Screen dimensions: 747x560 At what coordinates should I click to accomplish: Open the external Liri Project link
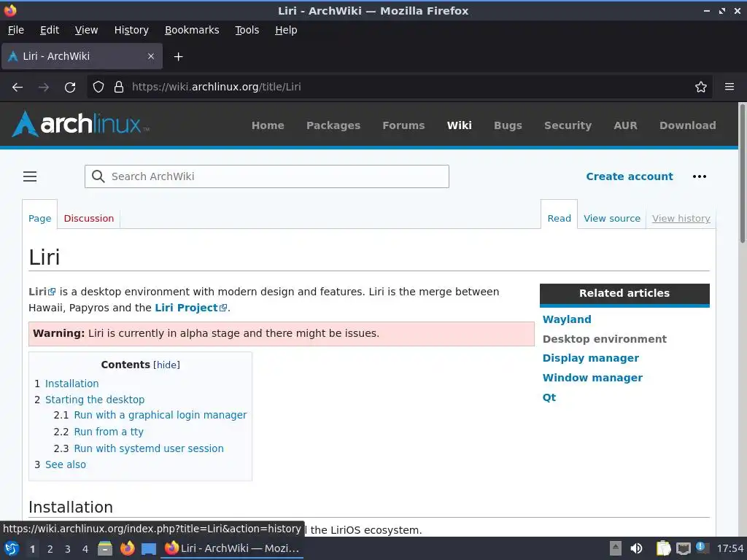coord(190,308)
